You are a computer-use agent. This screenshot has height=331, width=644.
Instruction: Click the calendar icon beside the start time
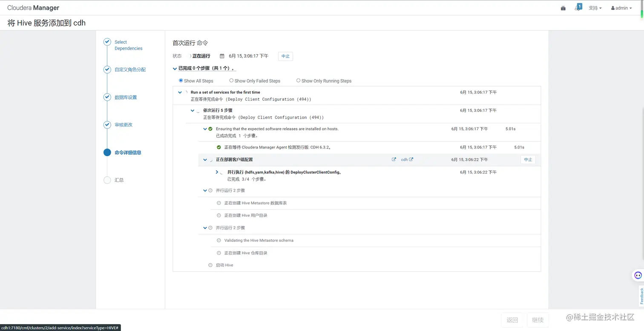point(222,56)
